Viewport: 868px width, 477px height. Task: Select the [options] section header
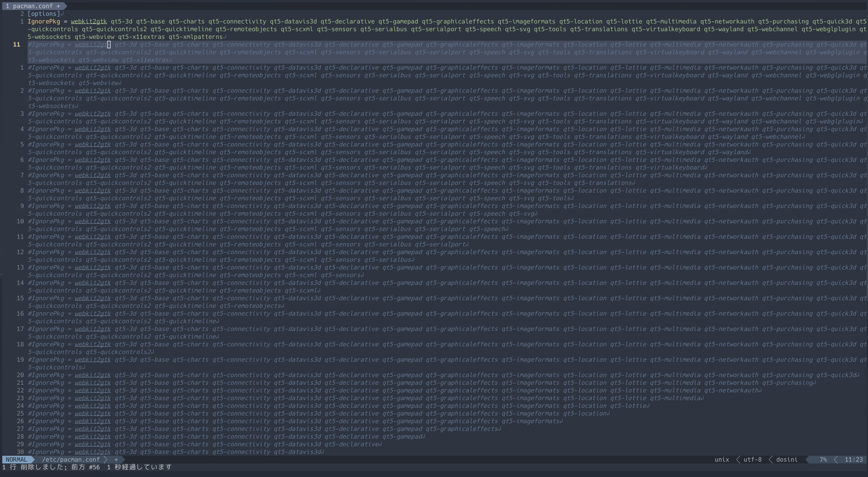[43, 14]
